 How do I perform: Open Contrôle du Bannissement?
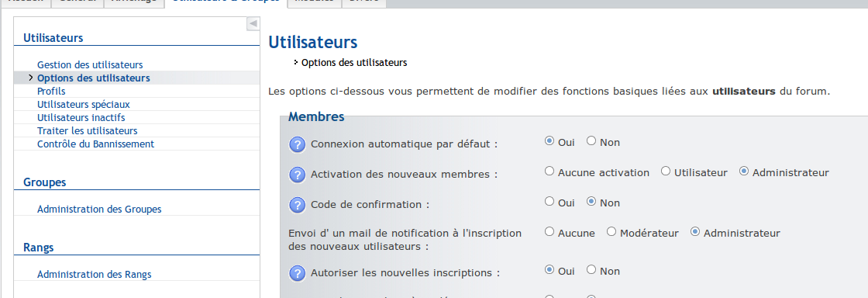[96, 144]
